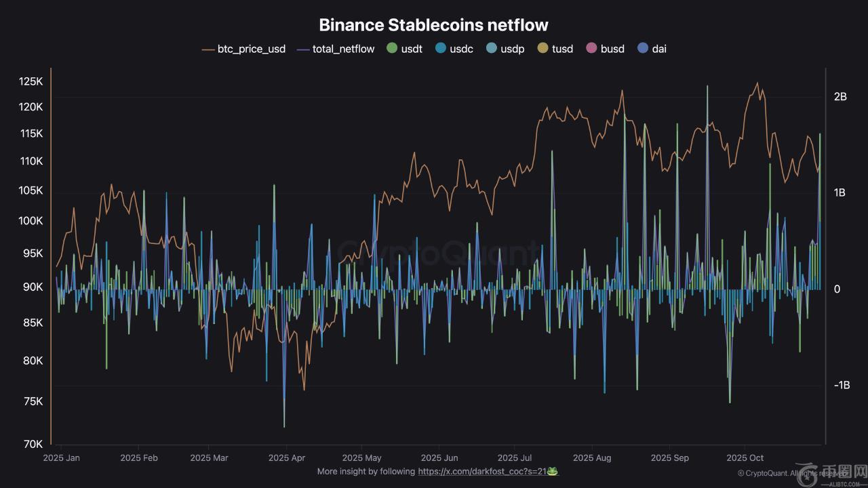Click the 2025 Aug x-axis label

tap(592, 458)
